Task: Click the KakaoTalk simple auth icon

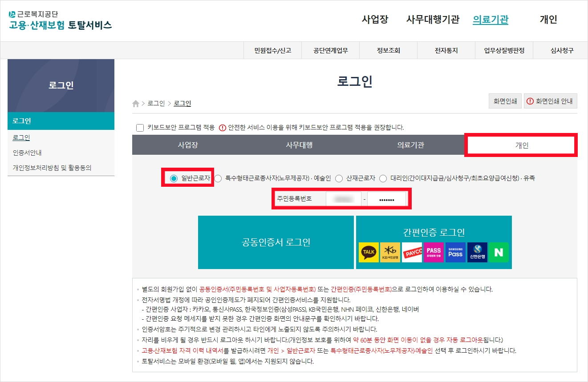Action: click(369, 252)
